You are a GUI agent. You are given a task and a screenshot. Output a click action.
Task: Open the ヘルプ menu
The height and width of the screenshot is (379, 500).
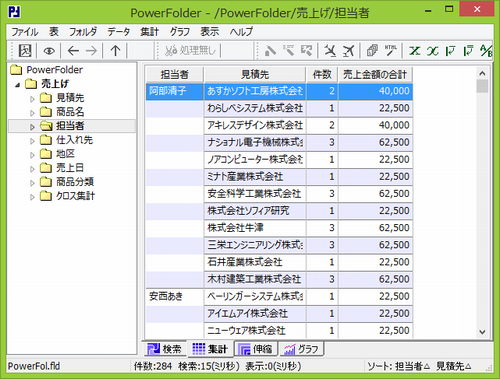tap(241, 32)
